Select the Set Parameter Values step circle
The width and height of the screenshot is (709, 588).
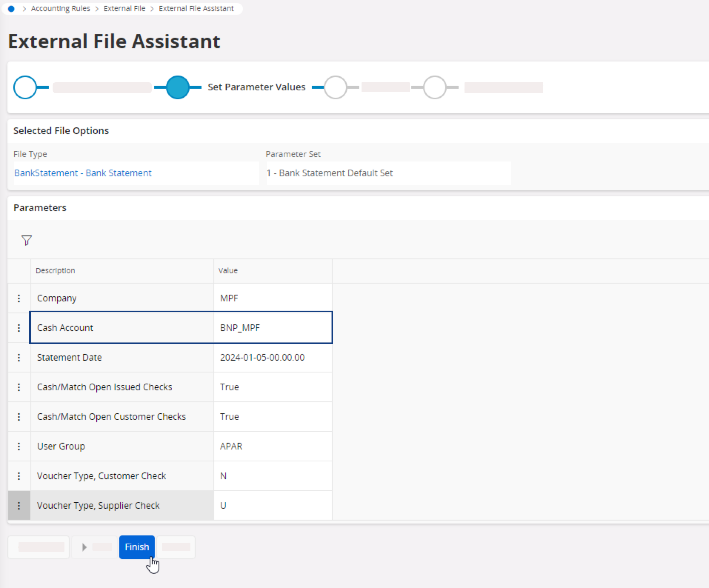(x=178, y=87)
